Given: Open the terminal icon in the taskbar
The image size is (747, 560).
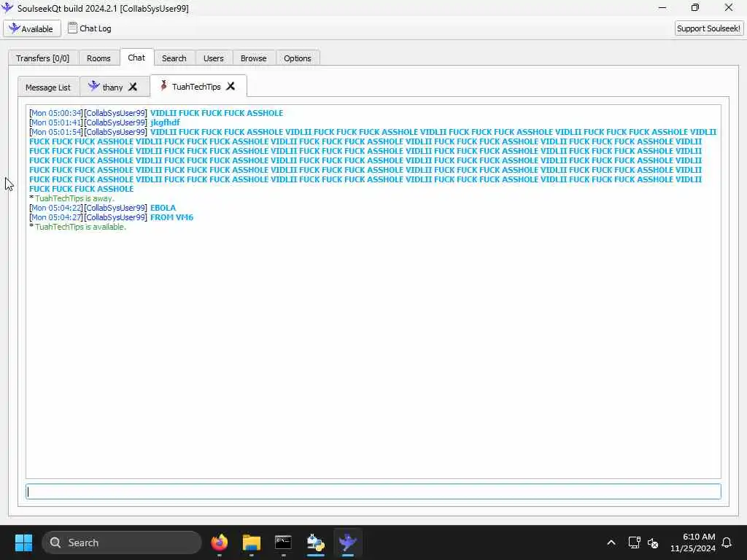Looking at the screenshot, I should coord(283,542).
